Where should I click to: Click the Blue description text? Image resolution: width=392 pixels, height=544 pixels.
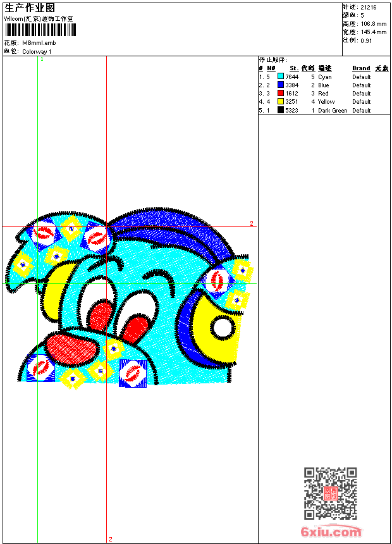tap(323, 85)
